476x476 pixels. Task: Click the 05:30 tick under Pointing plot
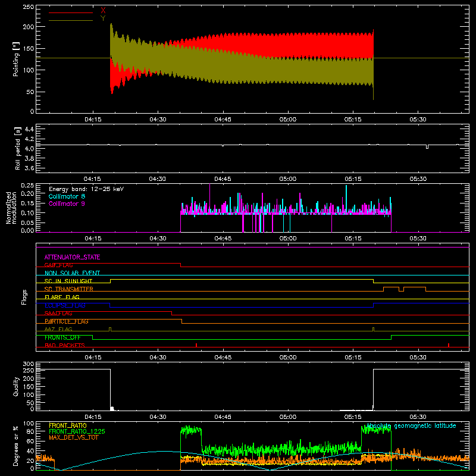coord(418,120)
